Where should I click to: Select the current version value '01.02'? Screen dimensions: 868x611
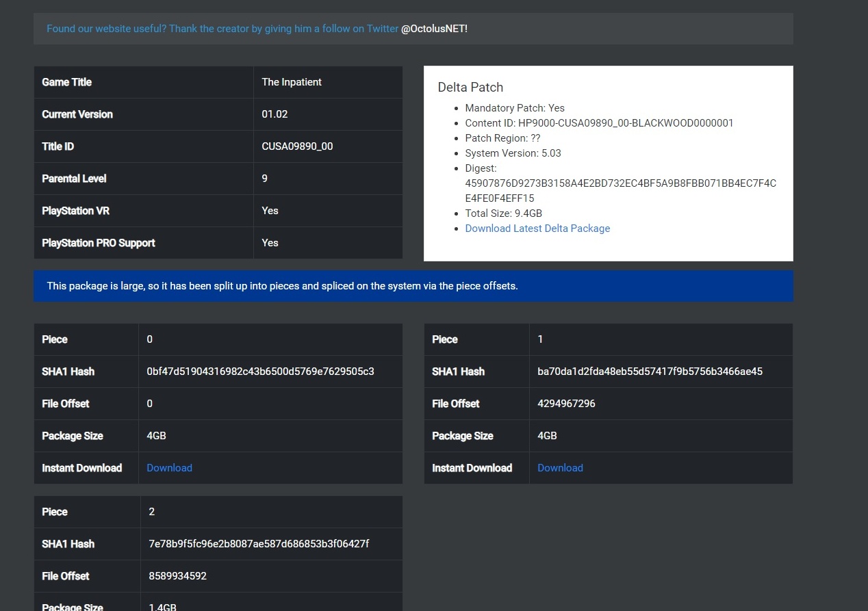click(275, 114)
